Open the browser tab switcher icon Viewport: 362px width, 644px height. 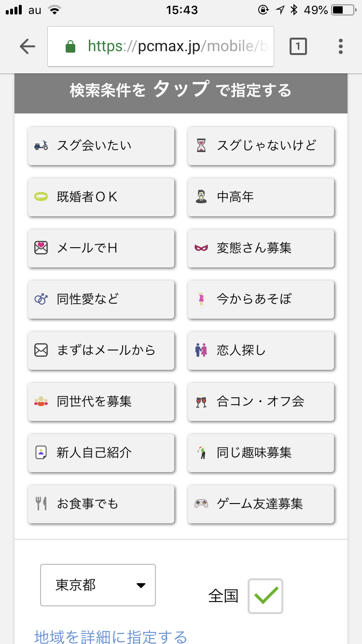298,46
